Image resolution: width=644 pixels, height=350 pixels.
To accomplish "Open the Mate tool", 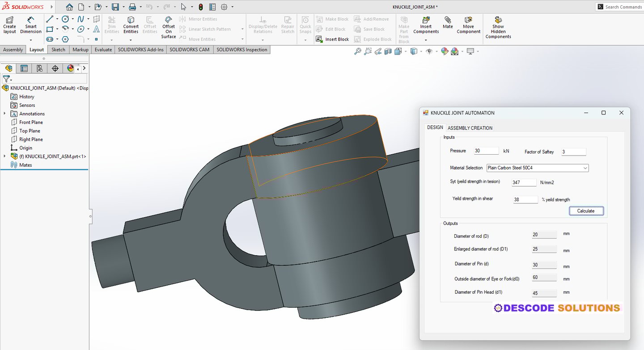I will tap(447, 25).
